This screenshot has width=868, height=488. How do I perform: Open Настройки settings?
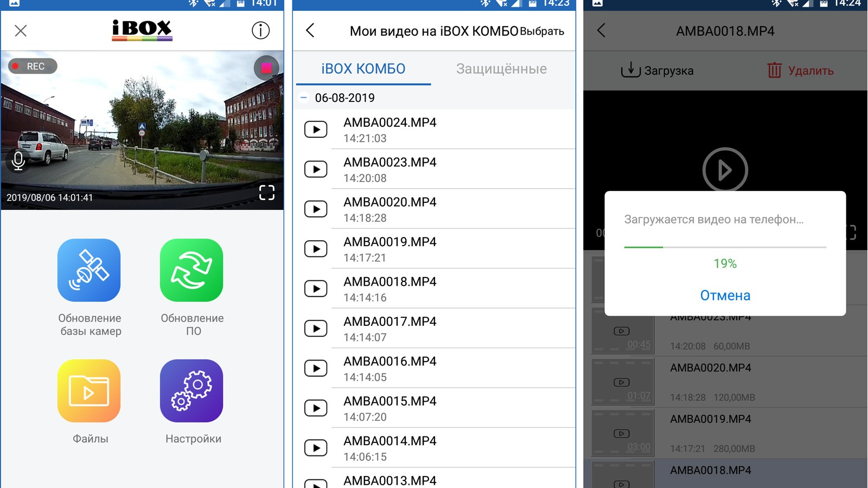[192, 402]
